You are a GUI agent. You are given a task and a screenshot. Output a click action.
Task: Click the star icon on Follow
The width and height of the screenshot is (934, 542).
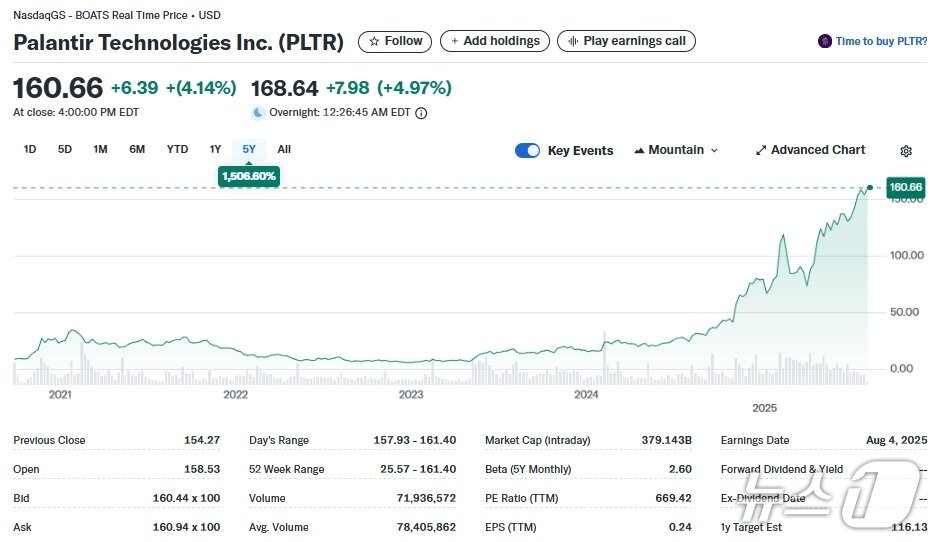point(374,42)
